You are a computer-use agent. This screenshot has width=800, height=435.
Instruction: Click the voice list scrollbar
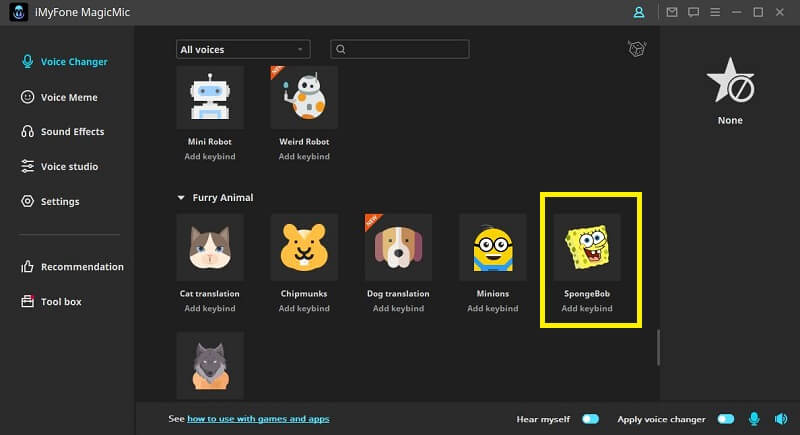658,347
